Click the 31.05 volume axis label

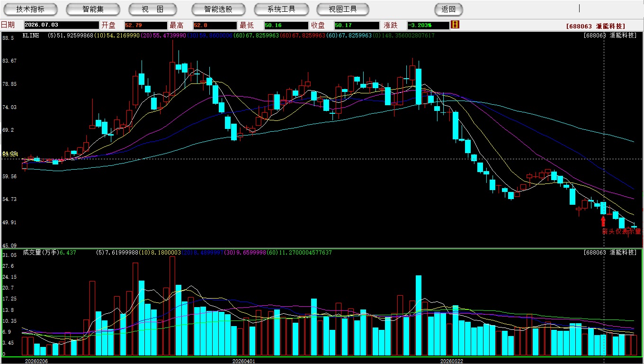[x=9, y=255]
